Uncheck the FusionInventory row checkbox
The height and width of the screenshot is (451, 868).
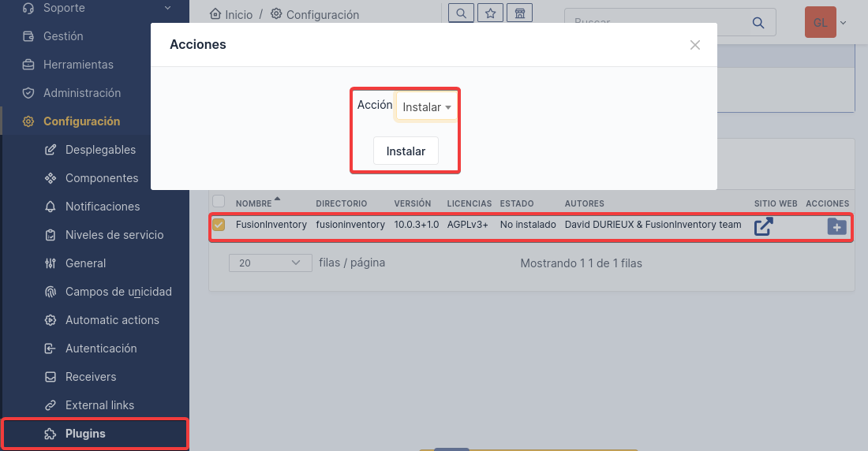coord(219,225)
